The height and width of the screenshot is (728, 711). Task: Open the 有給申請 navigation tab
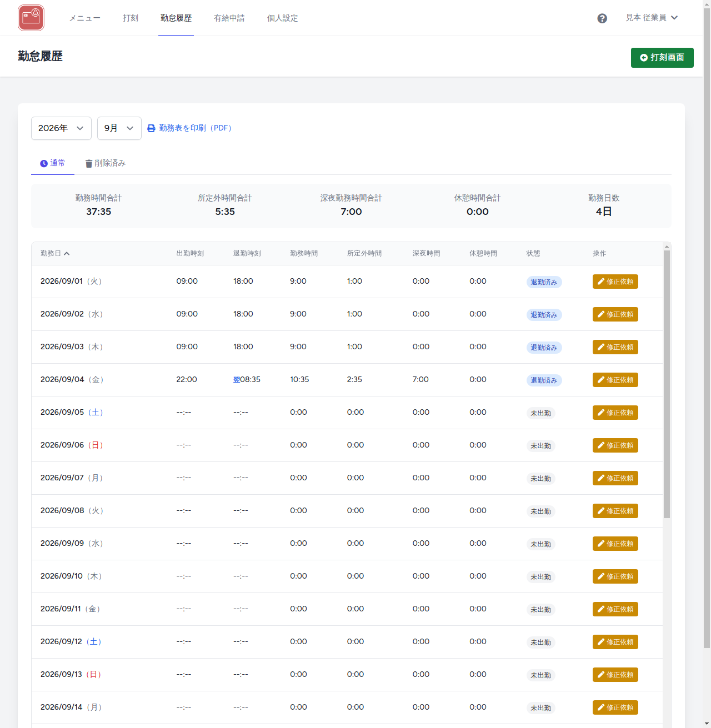(x=229, y=18)
